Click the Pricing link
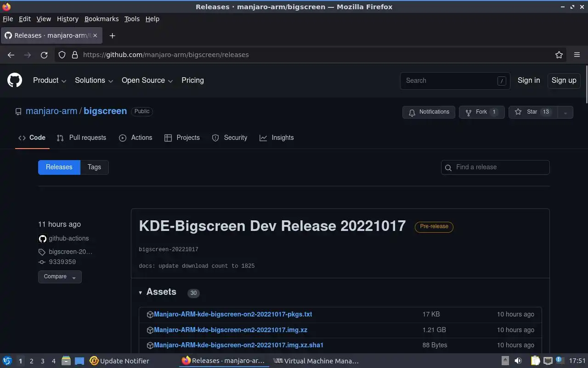This screenshot has width=588, height=368. point(192,80)
